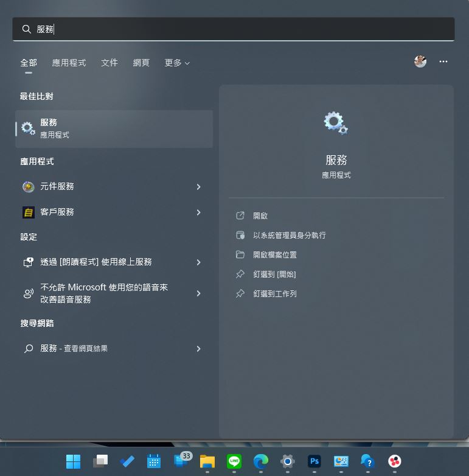The width and height of the screenshot is (469, 476).
Task: Expand the 元件服務 result chevron
Action: point(198,187)
